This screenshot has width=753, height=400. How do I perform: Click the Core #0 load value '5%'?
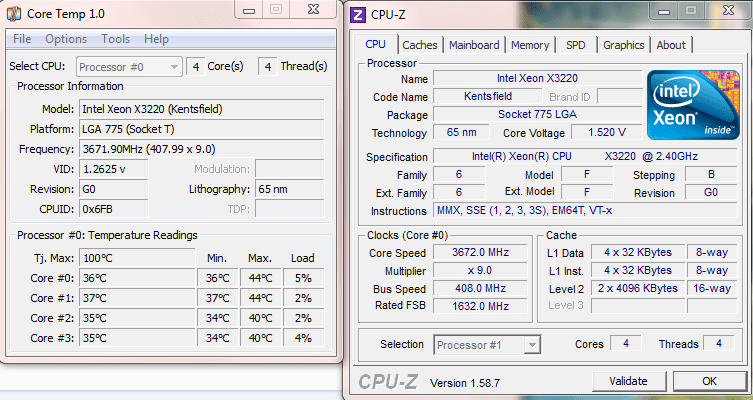(x=304, y=279)
